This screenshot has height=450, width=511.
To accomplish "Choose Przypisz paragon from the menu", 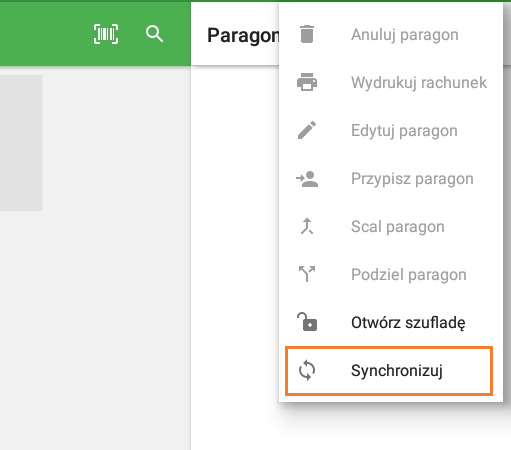I will [391, 178].
